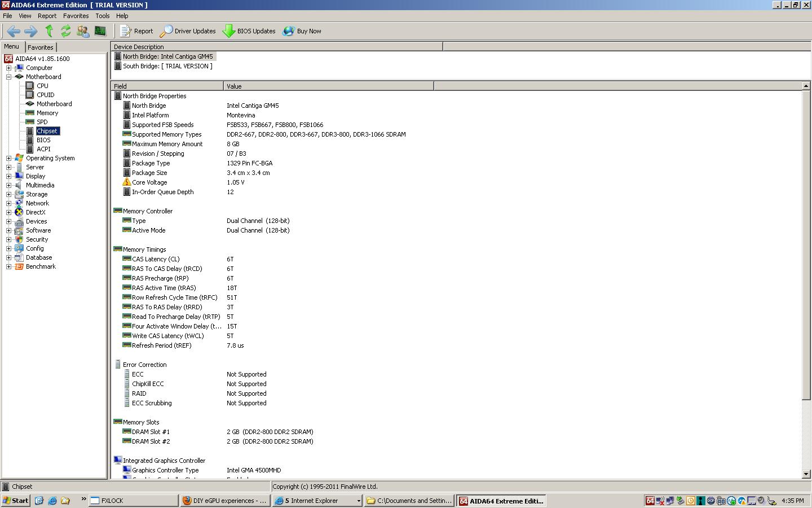This screenshot has height=508, width=812.
Task: Expand the Storage tree node
Action: coord(8,194)
